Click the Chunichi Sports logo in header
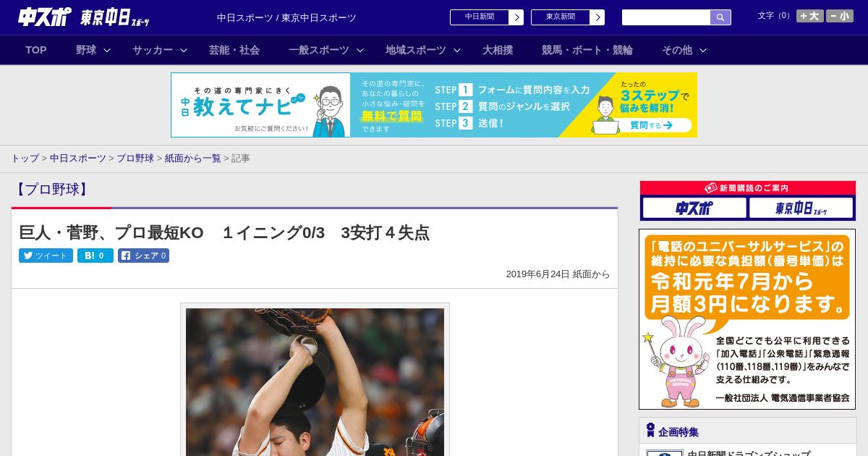This screenshot has height=456, width=868. coord(44,17)
